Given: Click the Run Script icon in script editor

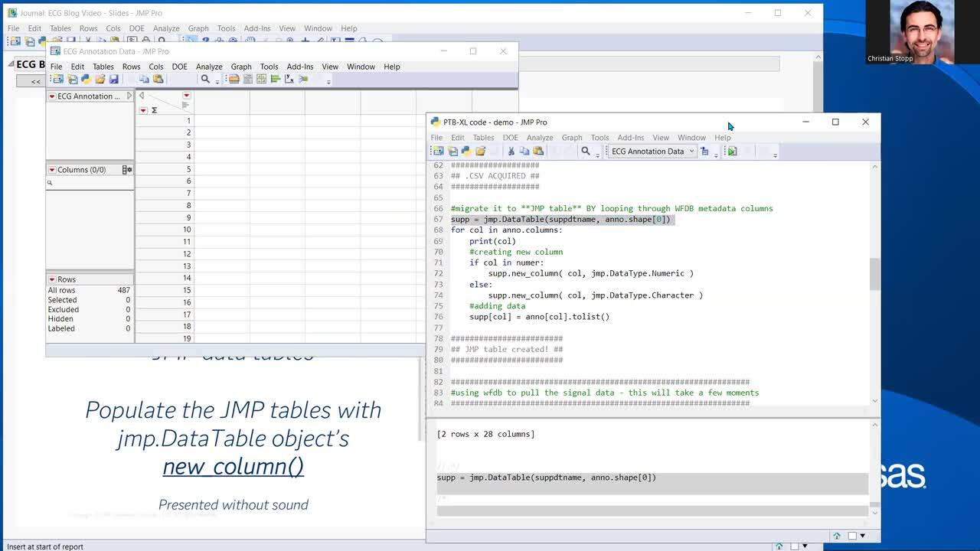Looking at the screenshot, I should [x=732, y=152].
